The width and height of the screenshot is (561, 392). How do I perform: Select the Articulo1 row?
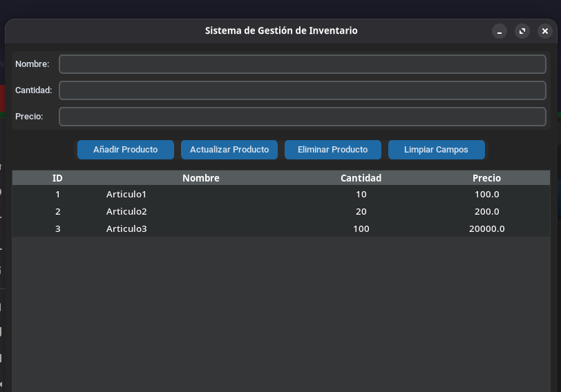(x=126, y=195)
